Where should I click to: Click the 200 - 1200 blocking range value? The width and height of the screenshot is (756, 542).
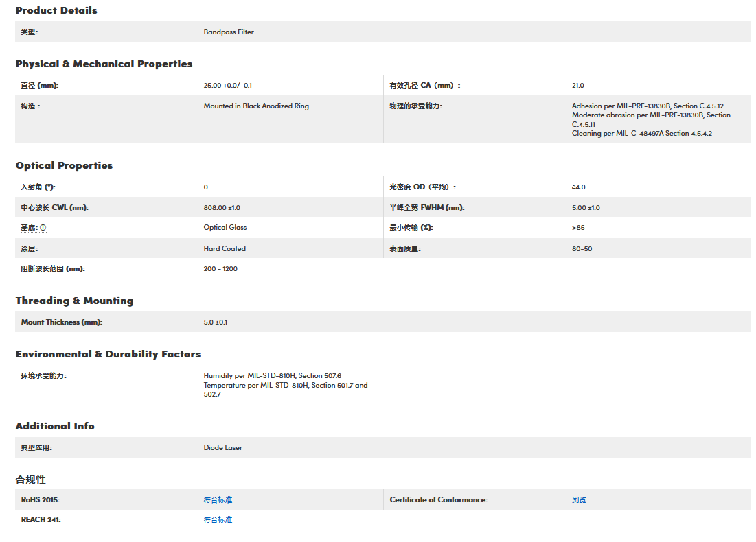pyautogui.click(x=220, y=268)
